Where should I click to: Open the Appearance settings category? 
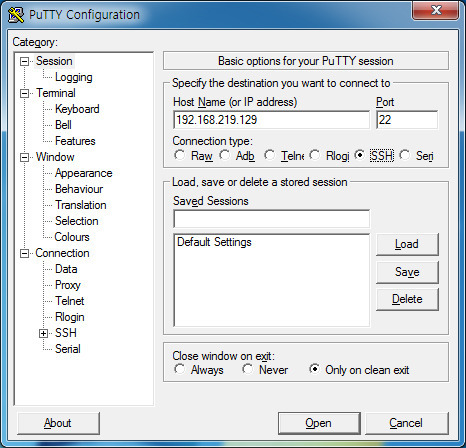point(83,173)
